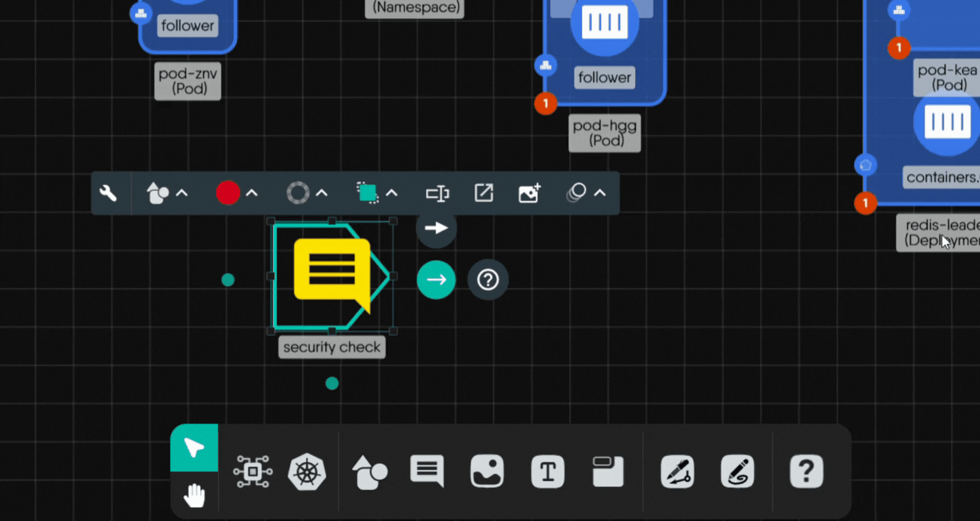Screen dimensions: 980x521
Task: Expand the stroke ring style chevron
Action: [322, 193]
